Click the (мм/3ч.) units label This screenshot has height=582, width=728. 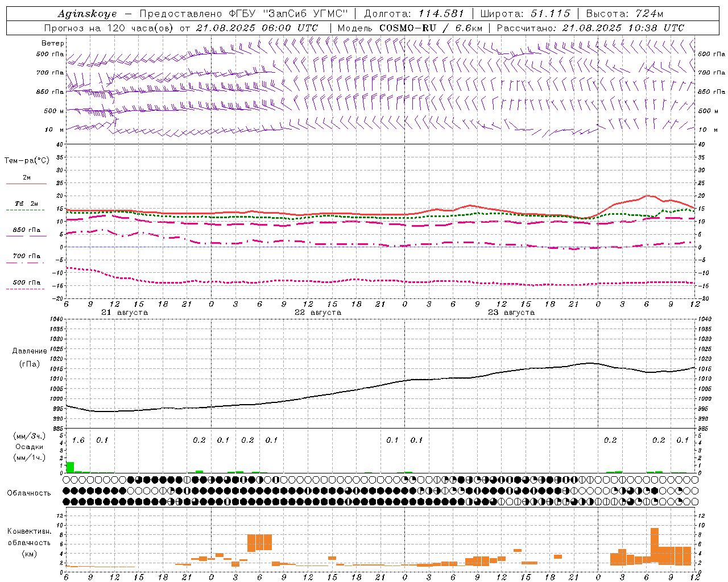(x=30, y=436)
